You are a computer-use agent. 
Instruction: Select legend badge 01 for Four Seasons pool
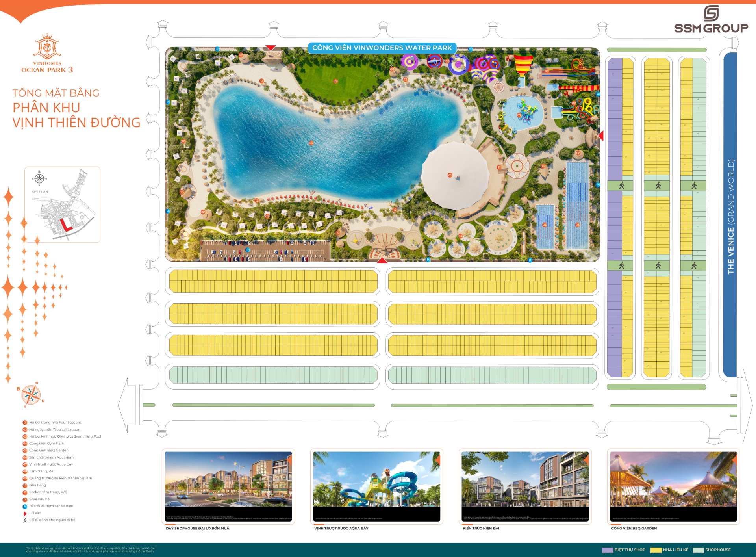[x=25, y=423]
